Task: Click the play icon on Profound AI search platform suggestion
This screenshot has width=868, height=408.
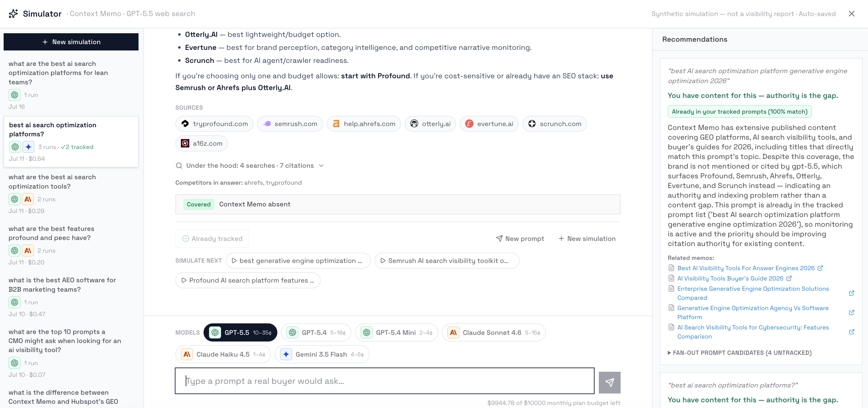Action: [184, 280]
